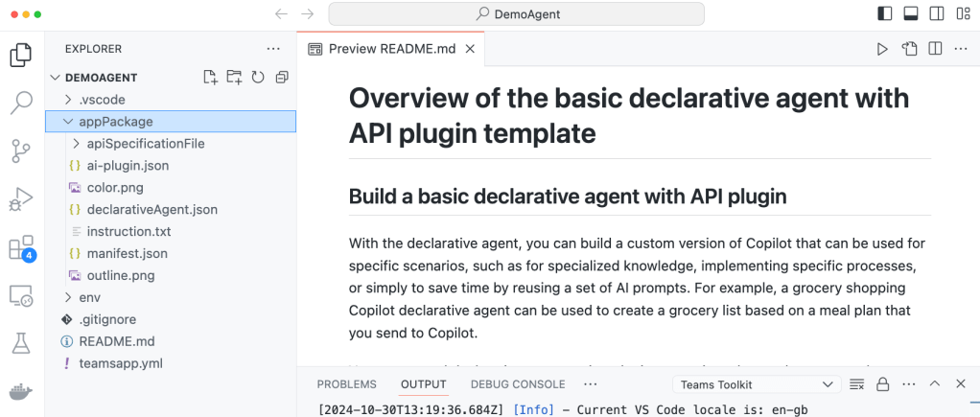
Task: Open the declarativeAgent.json file
Action: click(x=152, y=209)
